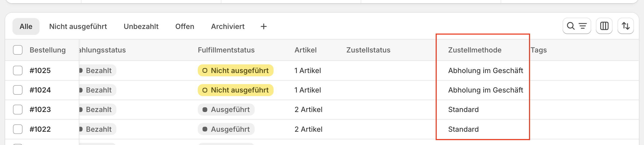View the Archiviert tab

pos(228,27)
